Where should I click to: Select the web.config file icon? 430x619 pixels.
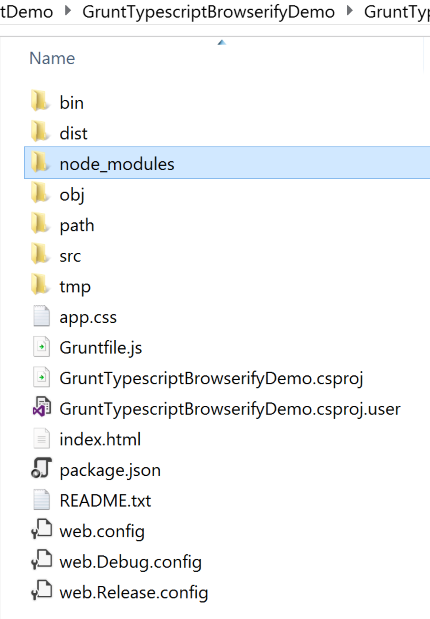[41, 530]
